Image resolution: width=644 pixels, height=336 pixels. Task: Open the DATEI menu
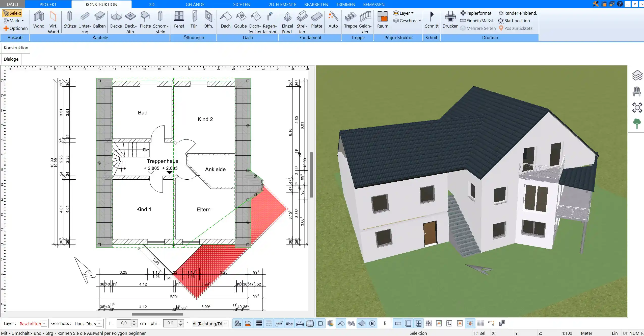tap(12, 4)
